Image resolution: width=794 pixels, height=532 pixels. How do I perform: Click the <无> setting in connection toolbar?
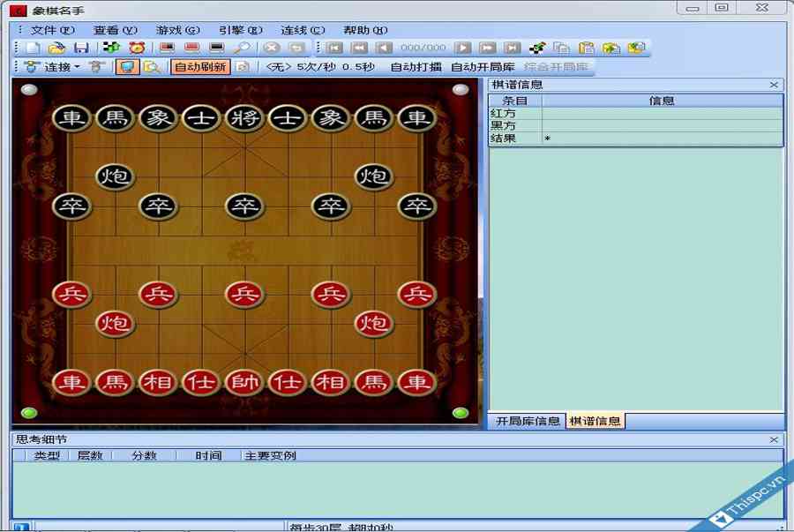[279, 67]
